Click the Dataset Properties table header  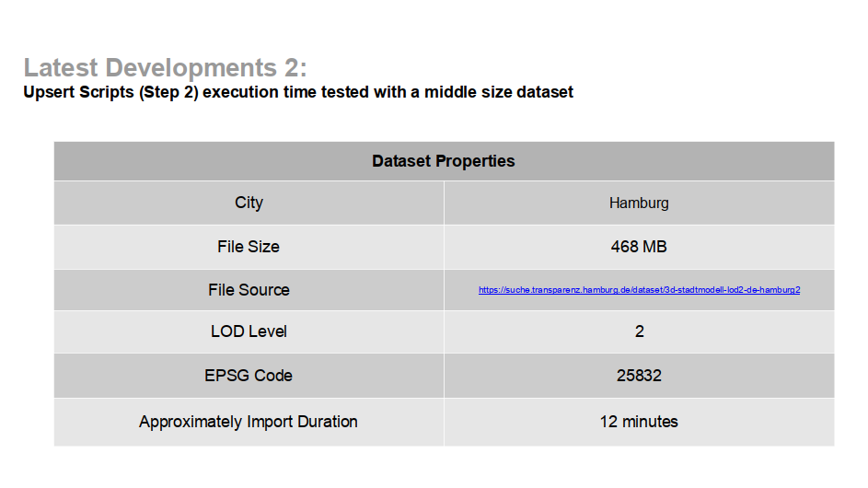point(444,161)
